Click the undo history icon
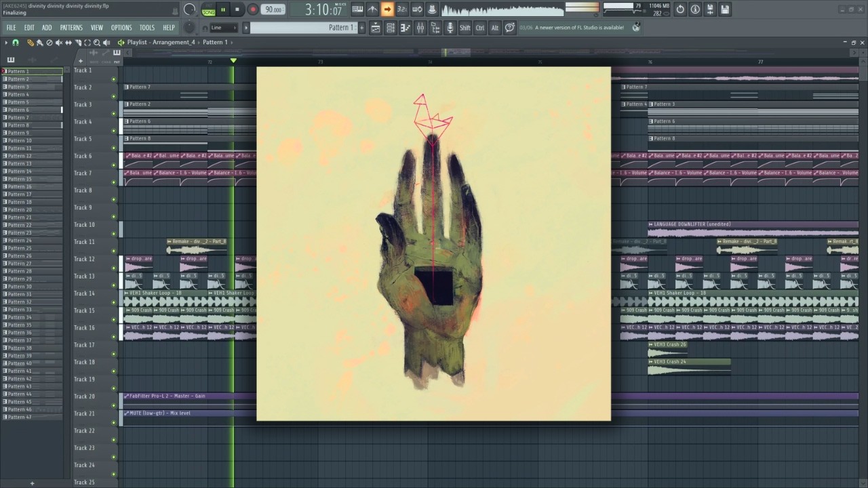This screenshot has height=488, width=868. point(681,9)
